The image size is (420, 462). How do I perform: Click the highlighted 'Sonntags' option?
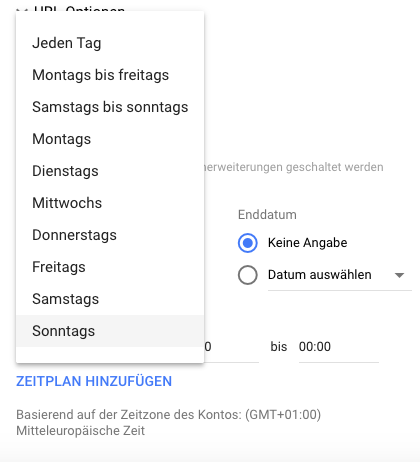coord(110,331)
